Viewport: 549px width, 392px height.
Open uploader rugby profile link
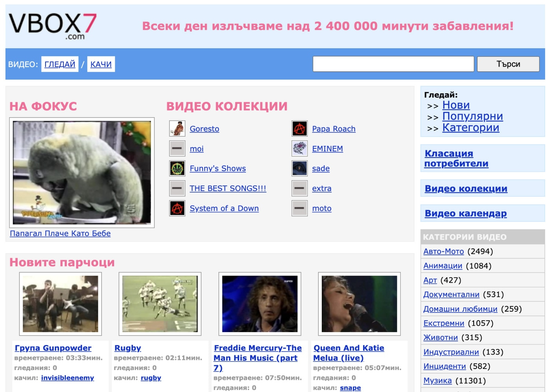pos(151,378)
